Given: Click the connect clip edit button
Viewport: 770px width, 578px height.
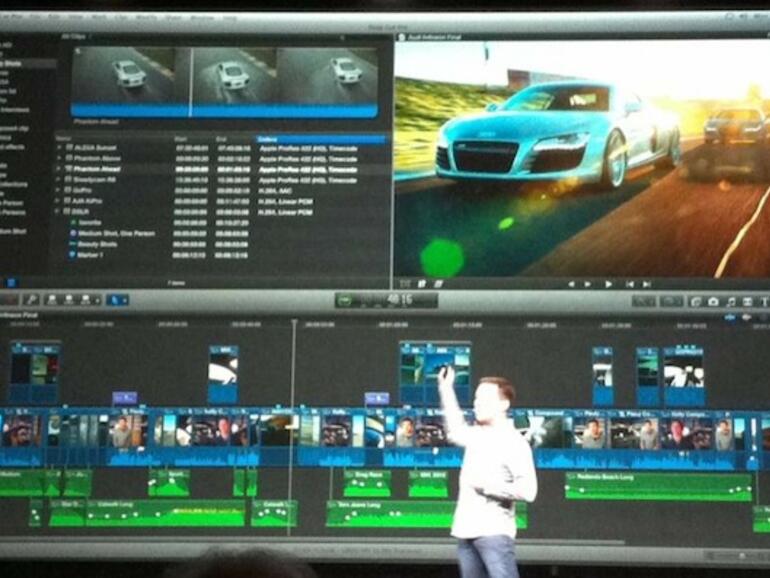Looking at the screenshot, I should point(52,299).
